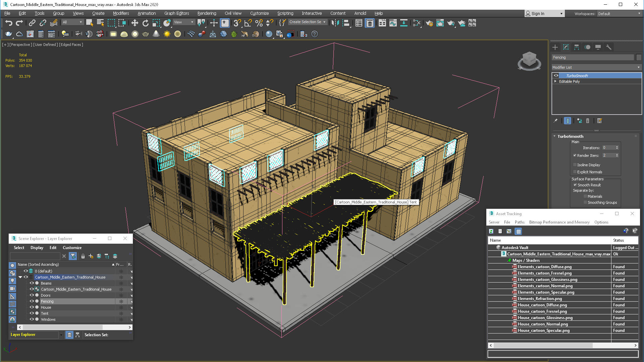Open the Graph Editors menu
The width and height of the screenshot is (644, 362).
(176, 13)
